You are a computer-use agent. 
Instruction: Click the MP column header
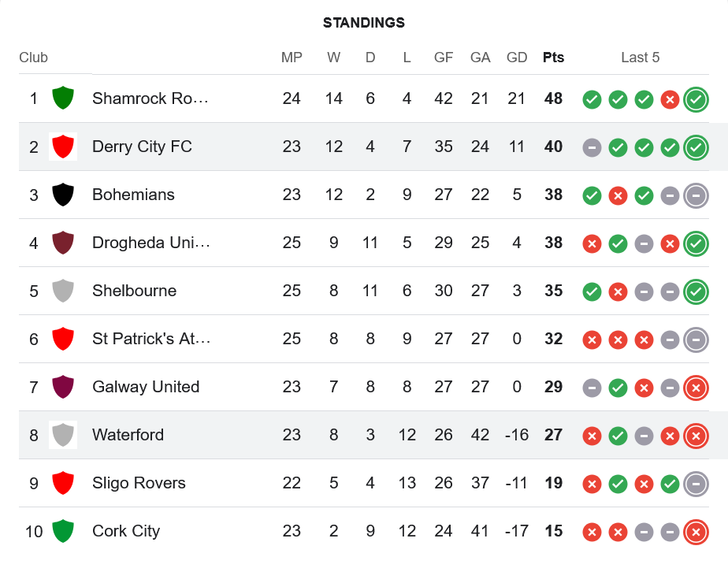[292, 58]
